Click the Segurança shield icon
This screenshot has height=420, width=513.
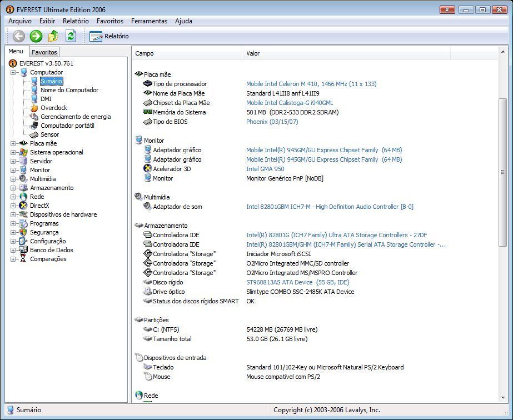23,232
